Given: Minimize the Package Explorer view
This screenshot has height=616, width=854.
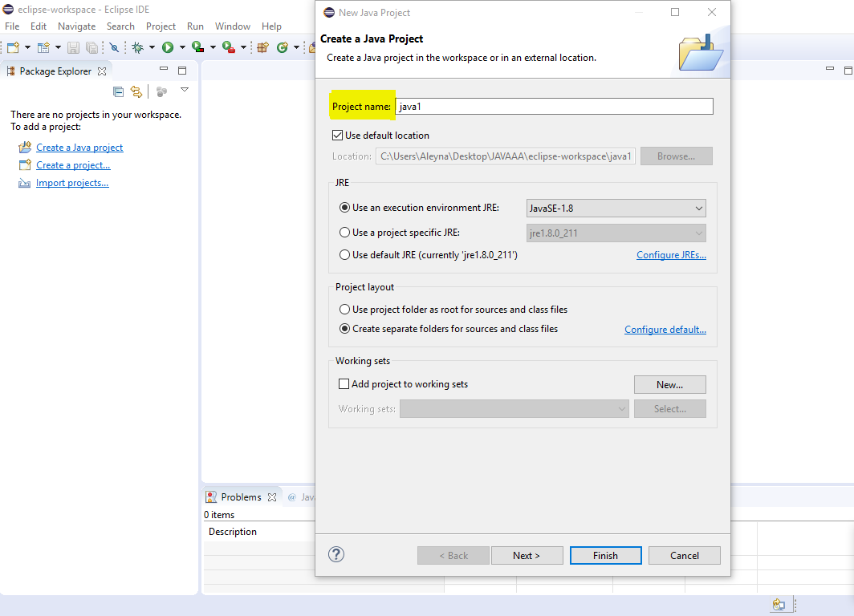Looking at the screenshot, I should [164, 68].
